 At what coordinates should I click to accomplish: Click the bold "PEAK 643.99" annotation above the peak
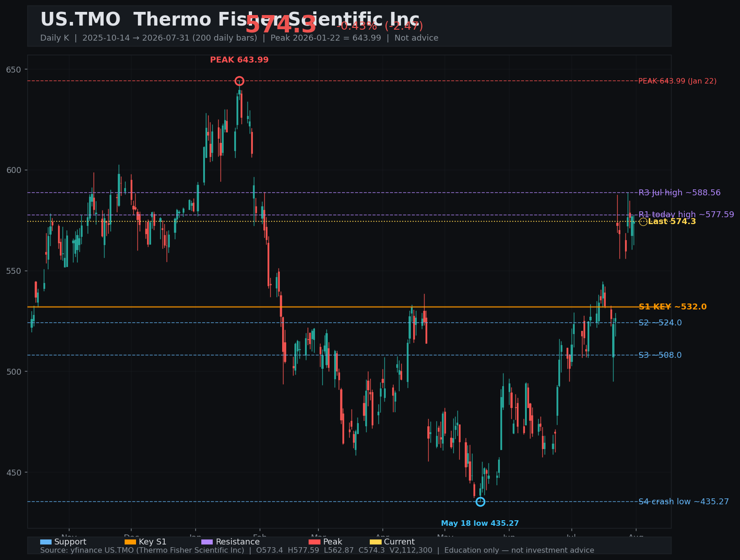pyautogui.click(x=239, y=60)
